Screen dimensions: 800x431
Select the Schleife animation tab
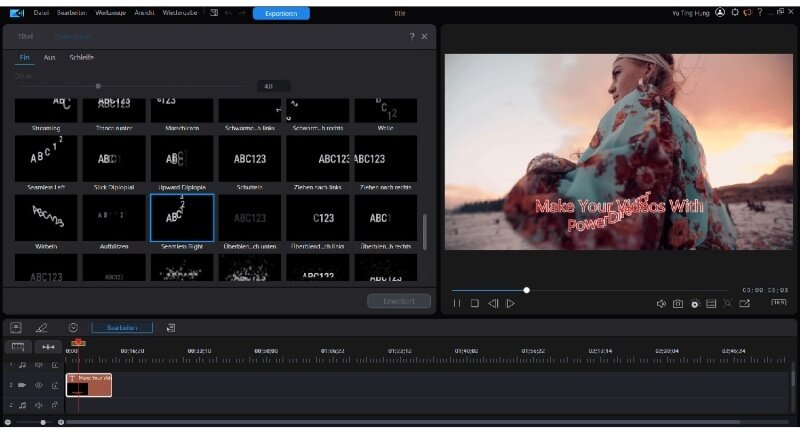click(81, 58)
